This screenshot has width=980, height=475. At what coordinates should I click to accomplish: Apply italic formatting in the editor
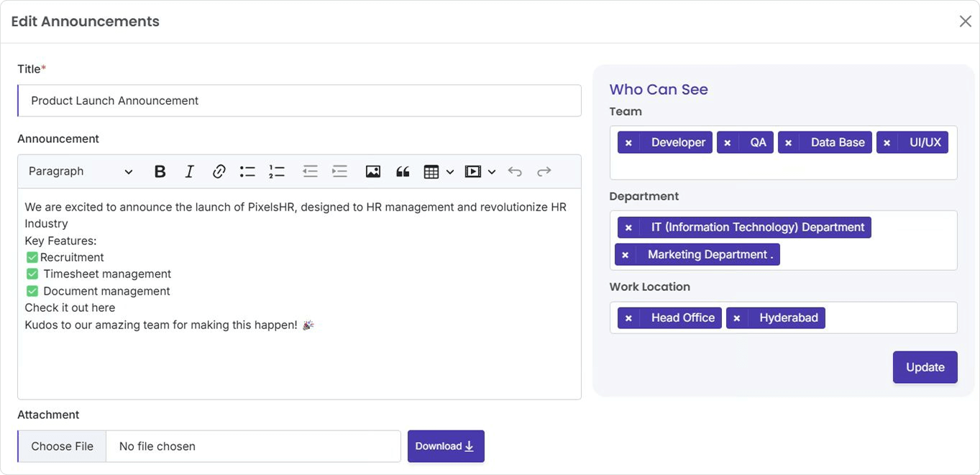tap(189, 172)
